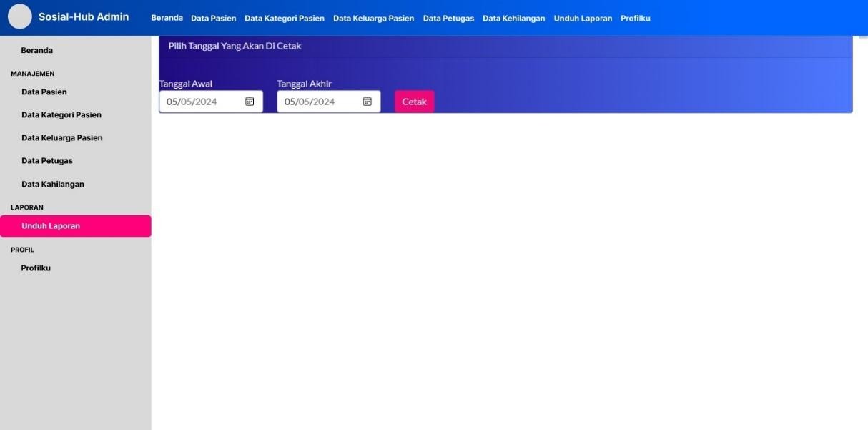Open Beranda in the top navigation bar
This screenshot has width=868, height=430.
tap(167, 18)
